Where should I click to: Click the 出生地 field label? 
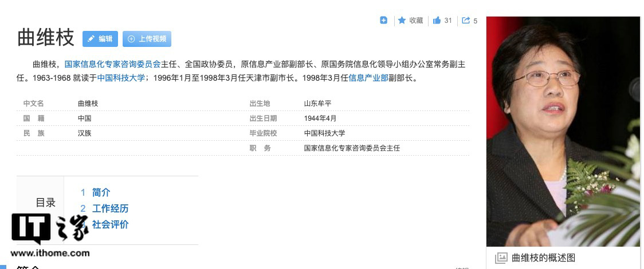pos(260,104)
